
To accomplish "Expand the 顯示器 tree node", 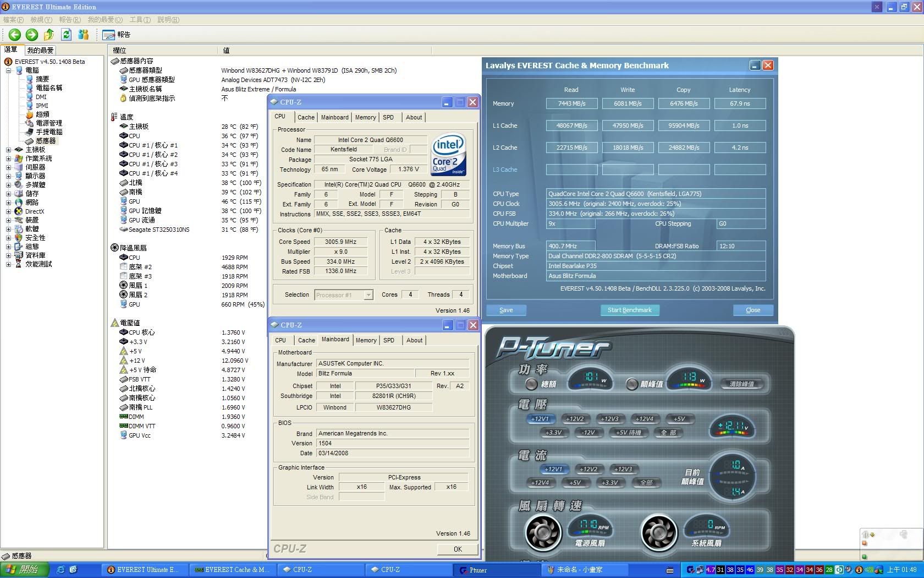I will (8, 176).
